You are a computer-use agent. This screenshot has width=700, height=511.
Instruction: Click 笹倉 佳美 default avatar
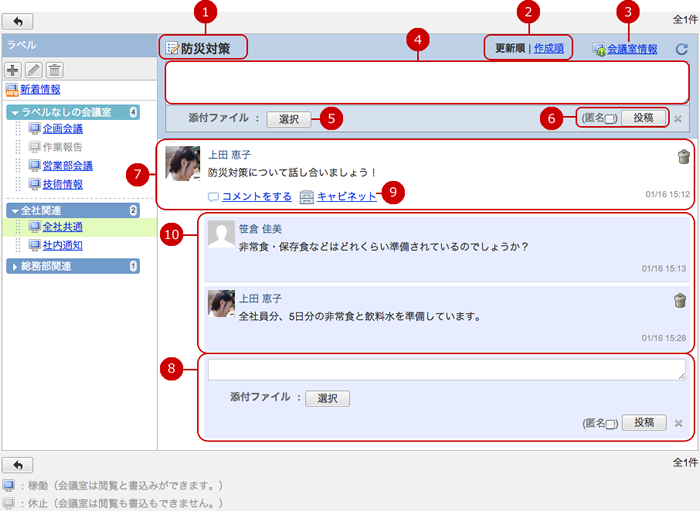pos(221,233)
